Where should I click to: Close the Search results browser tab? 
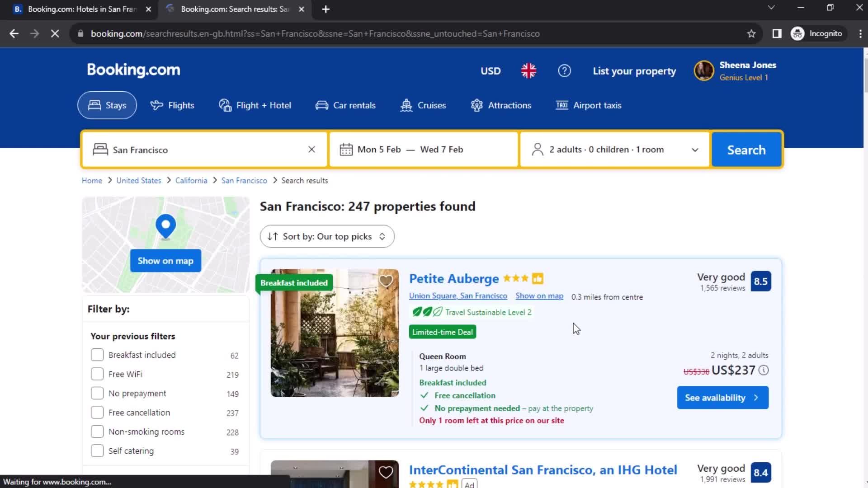pyautogui.click(x=302, y=9)
